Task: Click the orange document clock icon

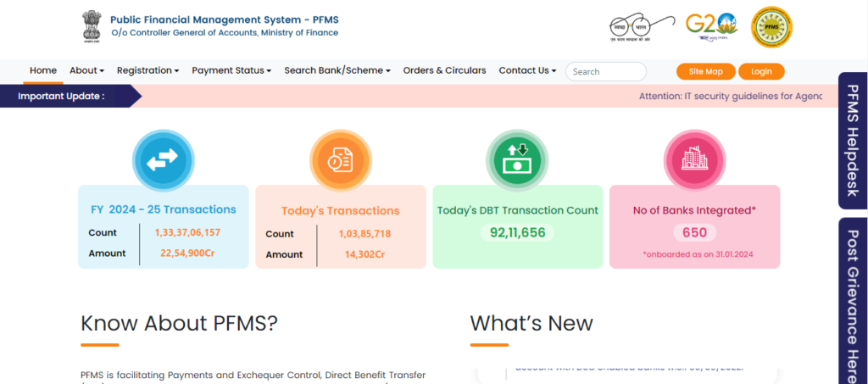Action: [x=341, y=161]
